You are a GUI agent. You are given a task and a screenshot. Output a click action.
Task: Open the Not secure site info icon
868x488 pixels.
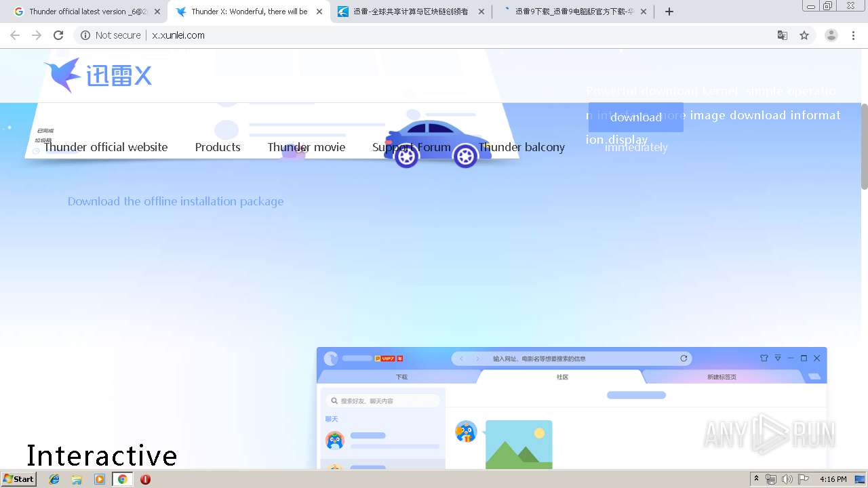tap(85, 35)
